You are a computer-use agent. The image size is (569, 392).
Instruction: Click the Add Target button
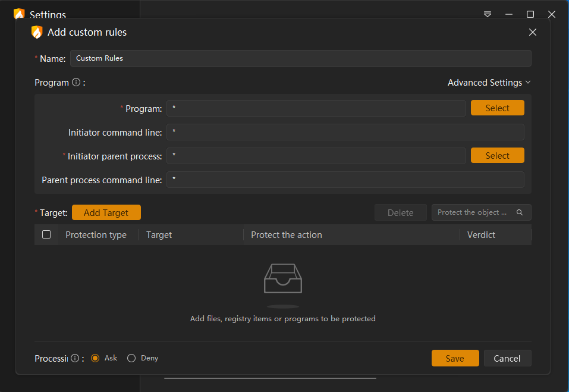(106, 212)
